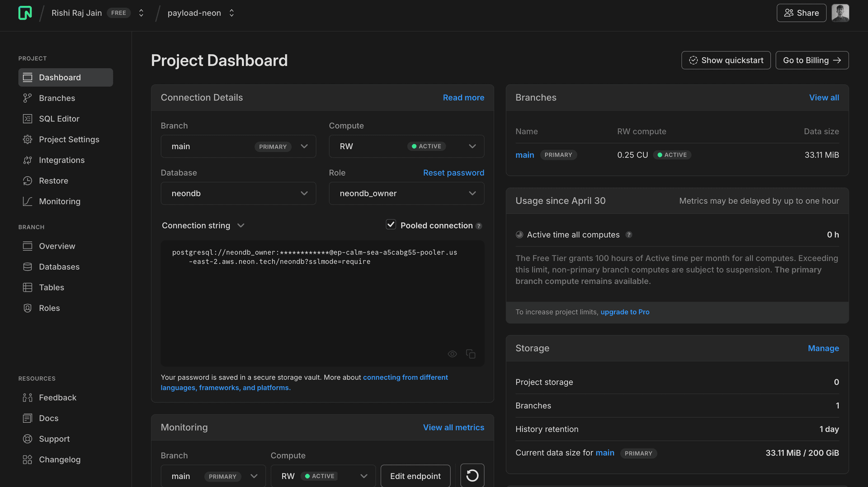This screenshot has height=487, width=868.
Task: Reveal the hidden connection string password
Action: point(452,354)
